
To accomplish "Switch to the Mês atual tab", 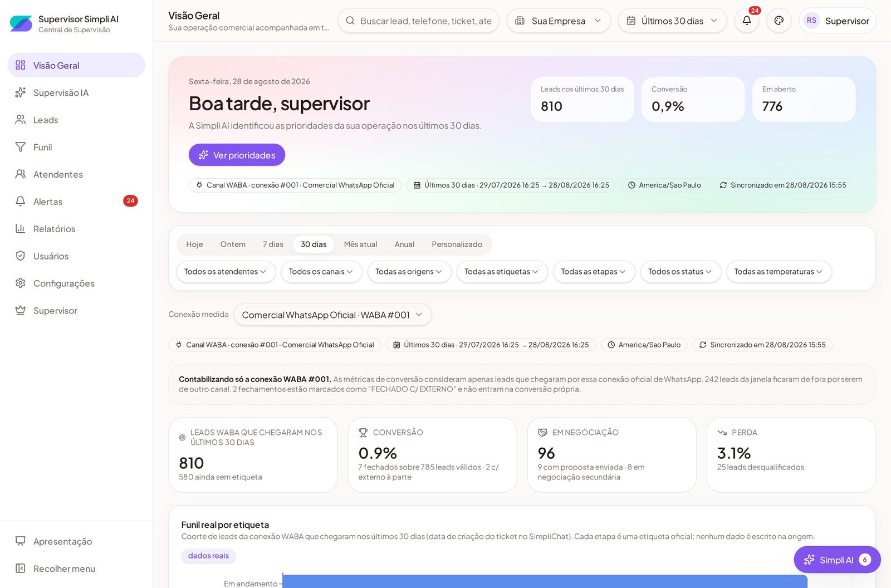I will 360,244.
